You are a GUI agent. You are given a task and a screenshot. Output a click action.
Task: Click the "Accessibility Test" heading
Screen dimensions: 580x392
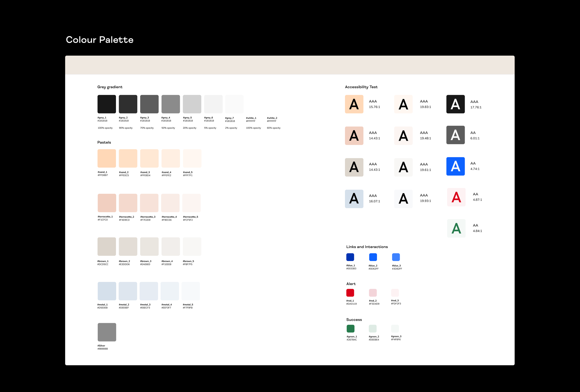(x=361, y=87)
